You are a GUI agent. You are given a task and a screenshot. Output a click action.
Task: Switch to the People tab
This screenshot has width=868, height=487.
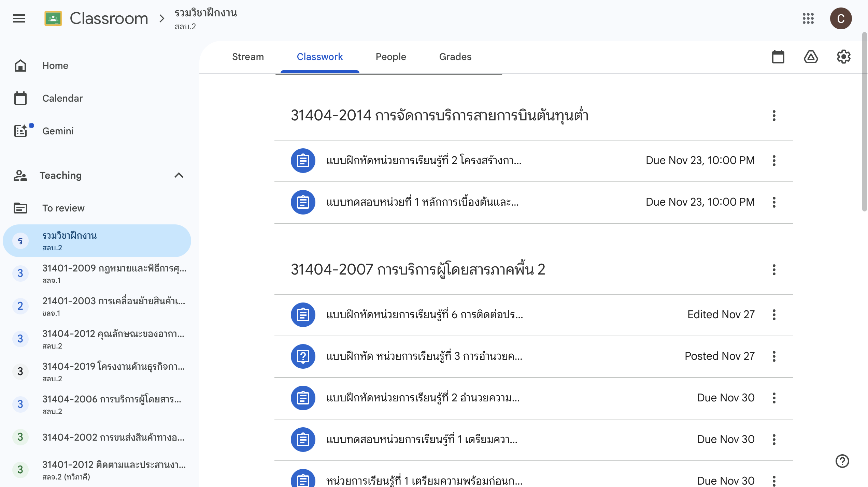391,57
